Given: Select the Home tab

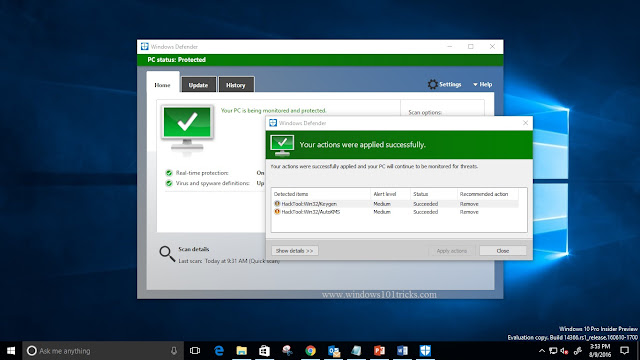Looking at the screenshot, I should (x=162, y=84).
